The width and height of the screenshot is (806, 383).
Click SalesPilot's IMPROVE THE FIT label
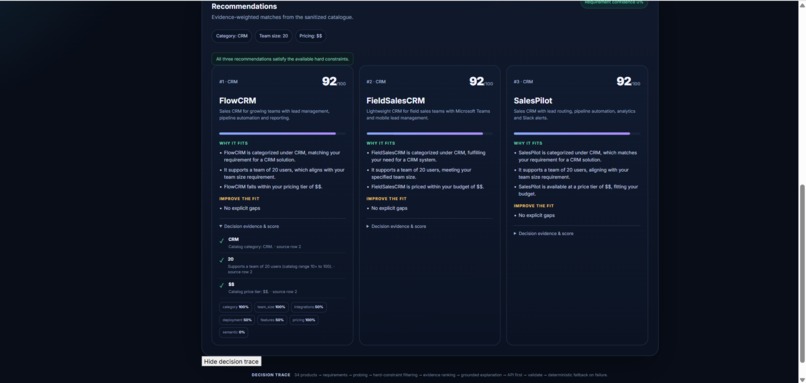(x=534, y=206)
